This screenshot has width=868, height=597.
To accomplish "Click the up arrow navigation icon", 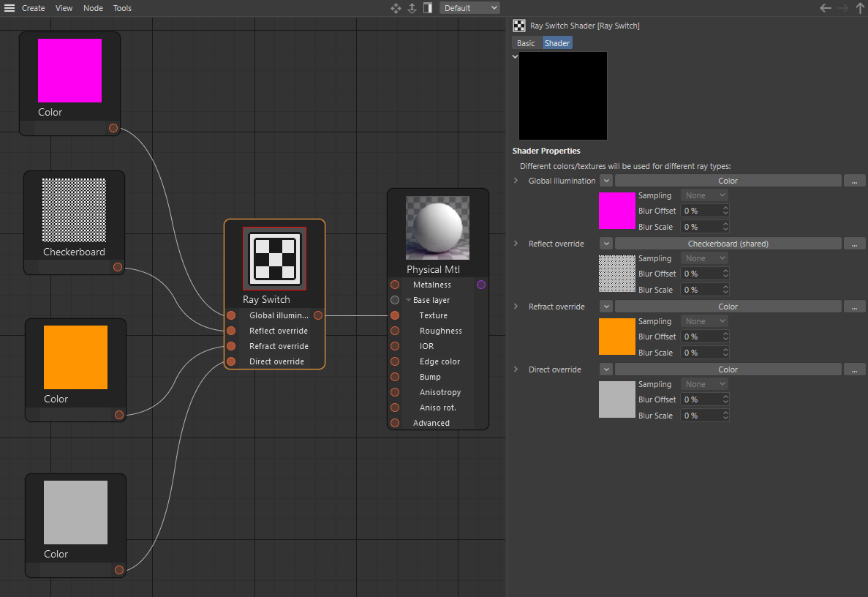I will (x=860, y=8).
